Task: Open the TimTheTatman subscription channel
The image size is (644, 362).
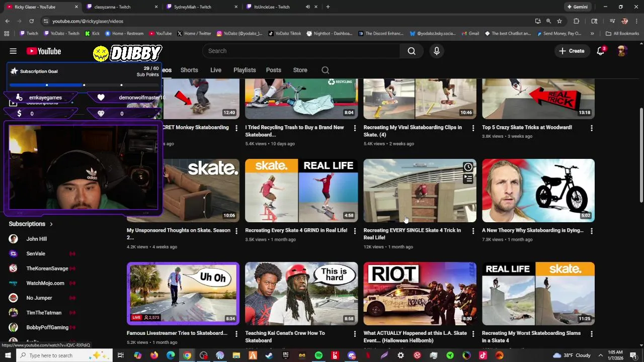Action: [44, 313]
